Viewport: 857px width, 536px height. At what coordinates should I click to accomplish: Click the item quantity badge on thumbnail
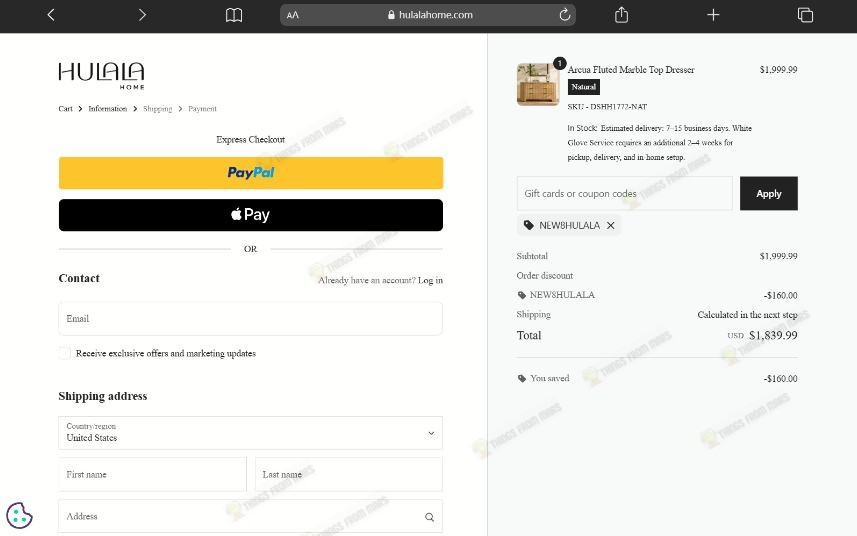pyautogui.click(x=559, y=63)
